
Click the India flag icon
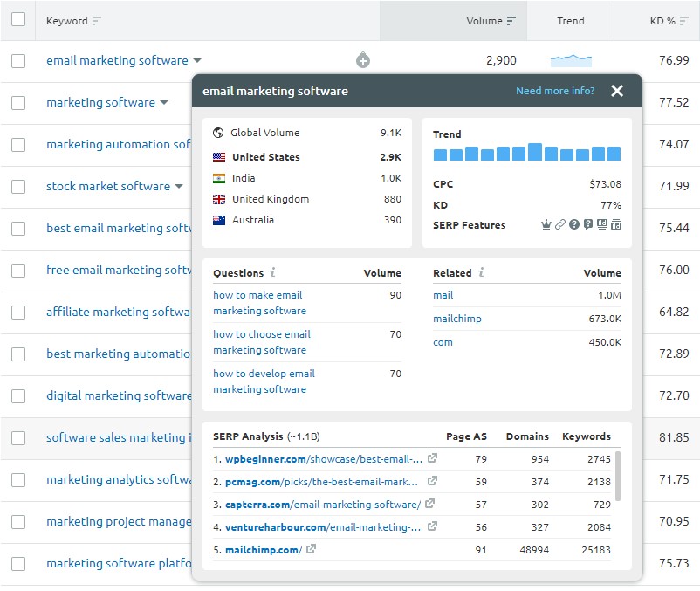(219, 178)
